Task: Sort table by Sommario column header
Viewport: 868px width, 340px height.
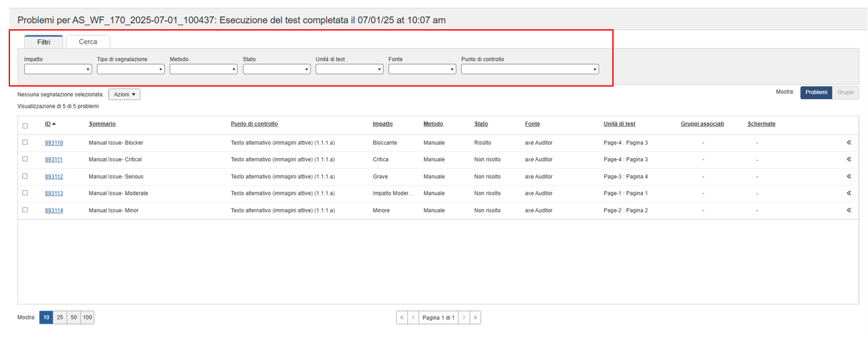Action: [102, 124]
